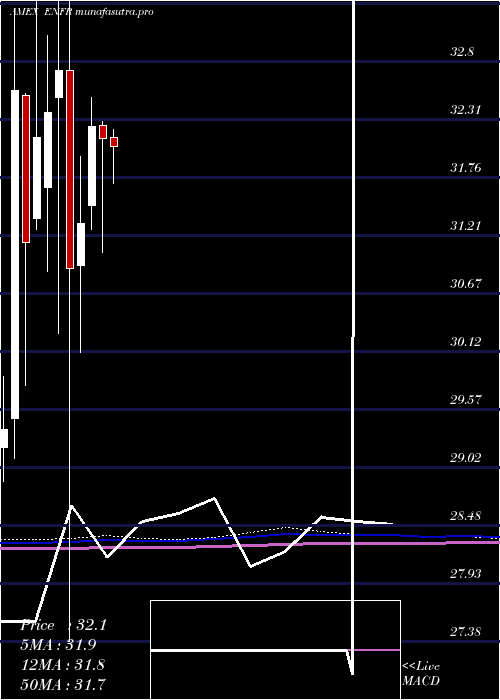The image size is (500, 700).
Task: Click the 28.48 price axis label
Action: click(x=466, y=516)
